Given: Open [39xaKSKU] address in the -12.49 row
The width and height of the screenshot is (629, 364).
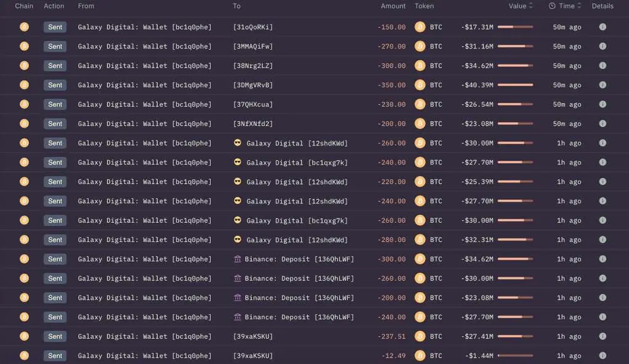Looking at the screenshot, I should pyautogui.click(x=252, y=355).
